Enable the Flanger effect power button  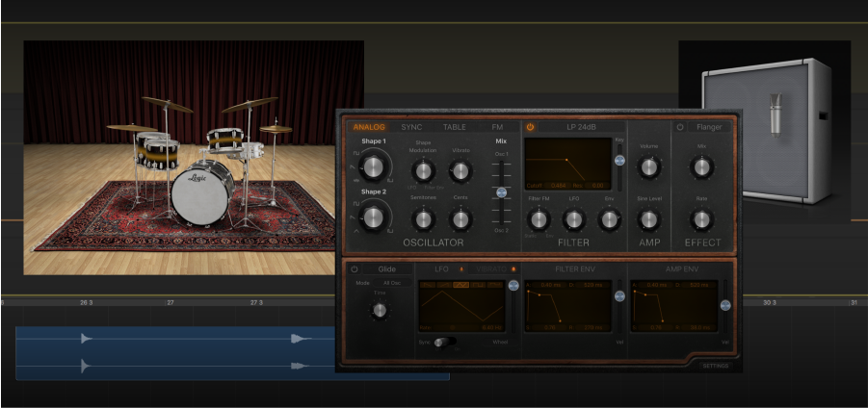pos(680,127)
